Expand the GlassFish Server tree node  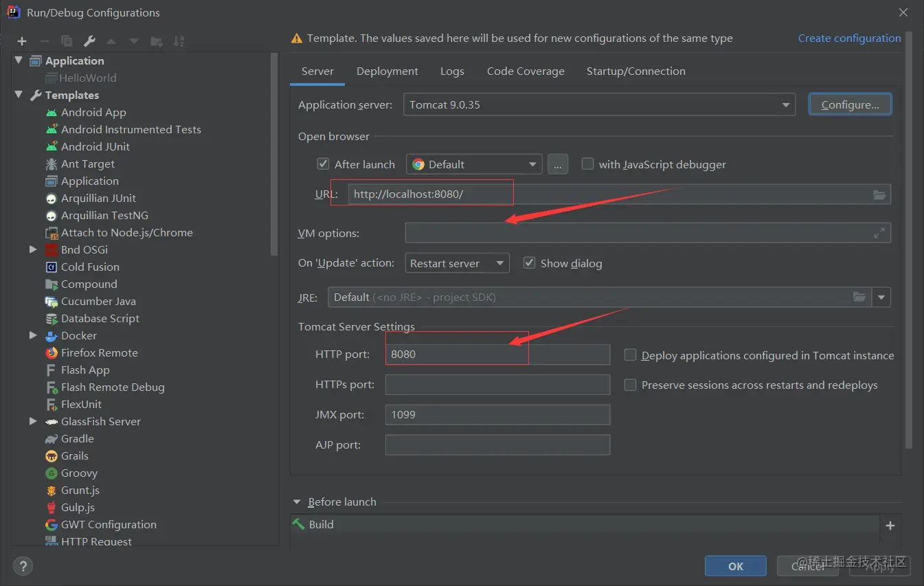pyautogui.click(x=32, y=421)
